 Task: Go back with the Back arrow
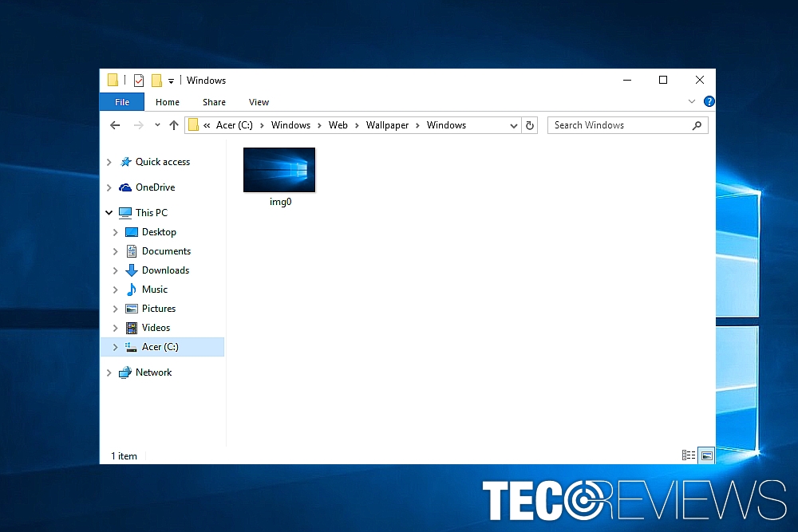(115, 125)
